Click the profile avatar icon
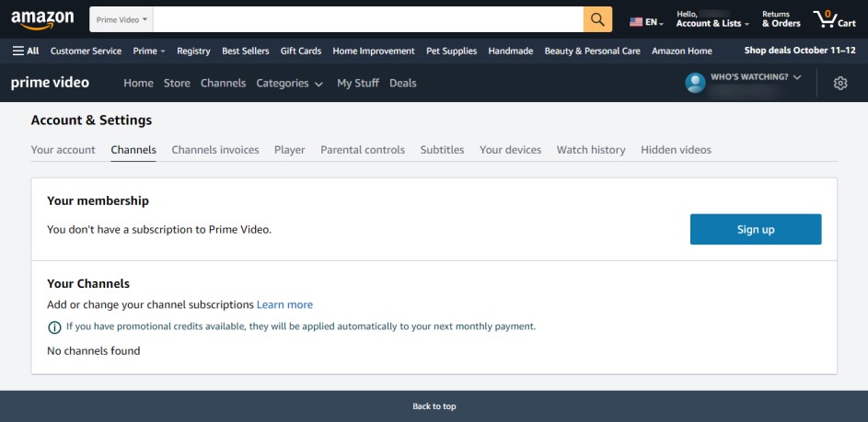 695,83
